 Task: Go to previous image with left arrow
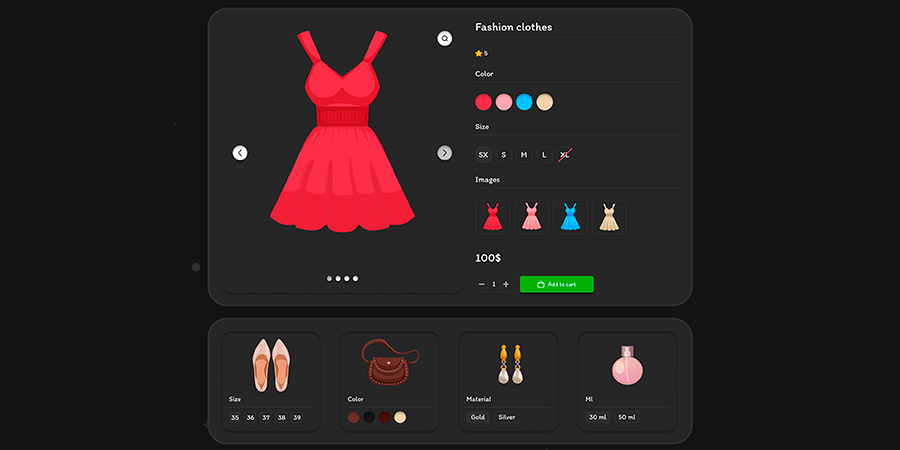240,153
